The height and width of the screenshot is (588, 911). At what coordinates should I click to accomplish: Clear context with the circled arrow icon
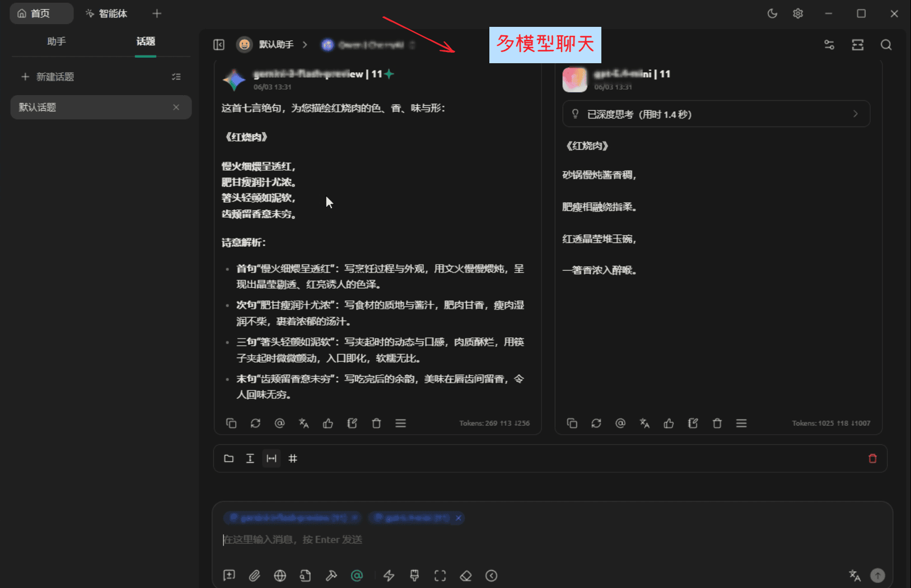[492, 576]
